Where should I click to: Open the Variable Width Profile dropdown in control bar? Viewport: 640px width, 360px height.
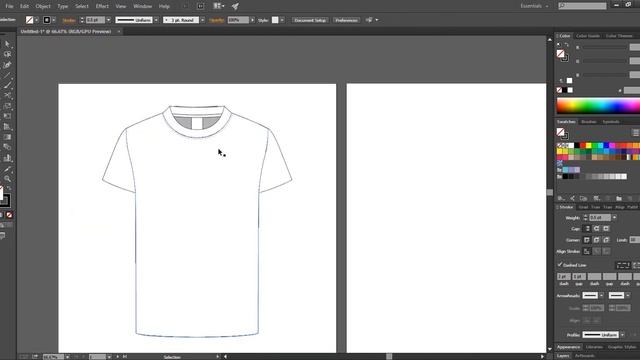pyautogui.click(x=156, y=20)
